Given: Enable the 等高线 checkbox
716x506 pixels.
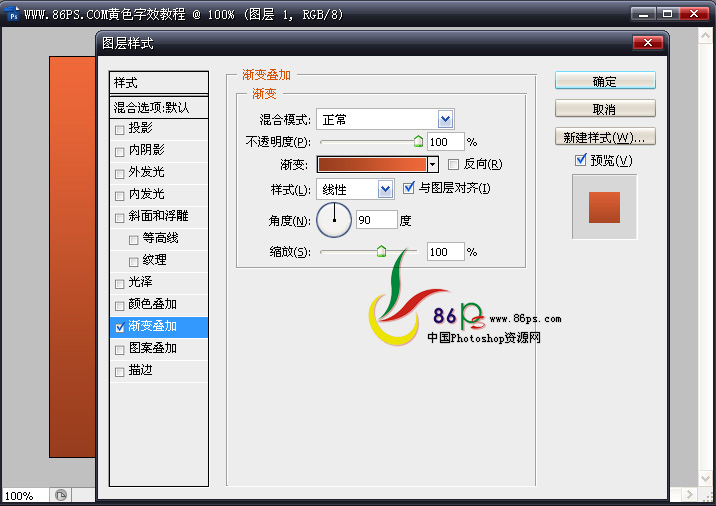Looking at the screenshot, I should click(133, 240).
